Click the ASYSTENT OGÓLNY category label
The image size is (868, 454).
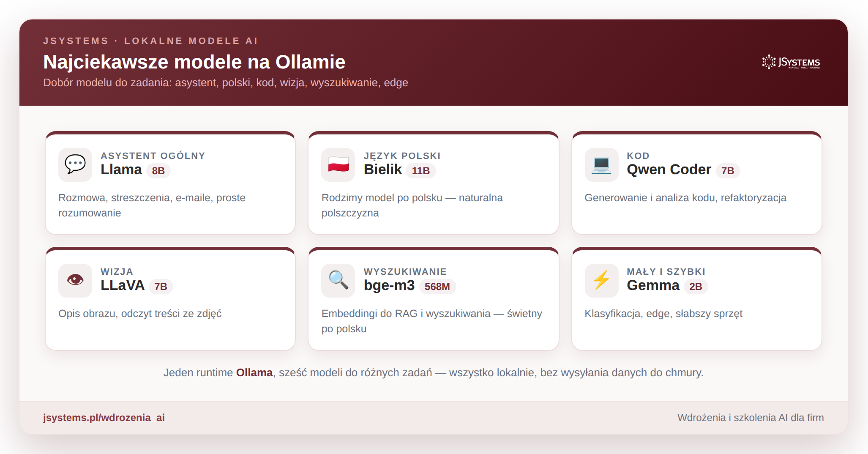(153, 156)
